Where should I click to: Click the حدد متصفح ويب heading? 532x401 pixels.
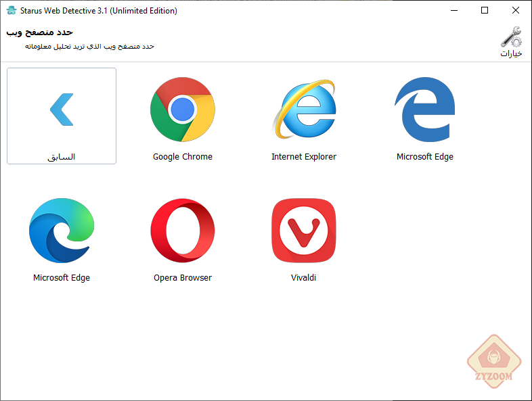40,32
